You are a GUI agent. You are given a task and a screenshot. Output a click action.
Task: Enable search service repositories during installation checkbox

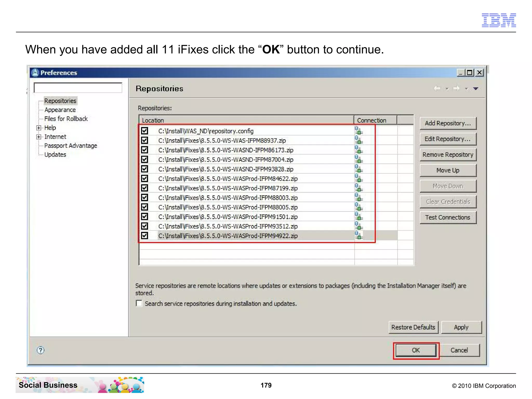(139, 303)
